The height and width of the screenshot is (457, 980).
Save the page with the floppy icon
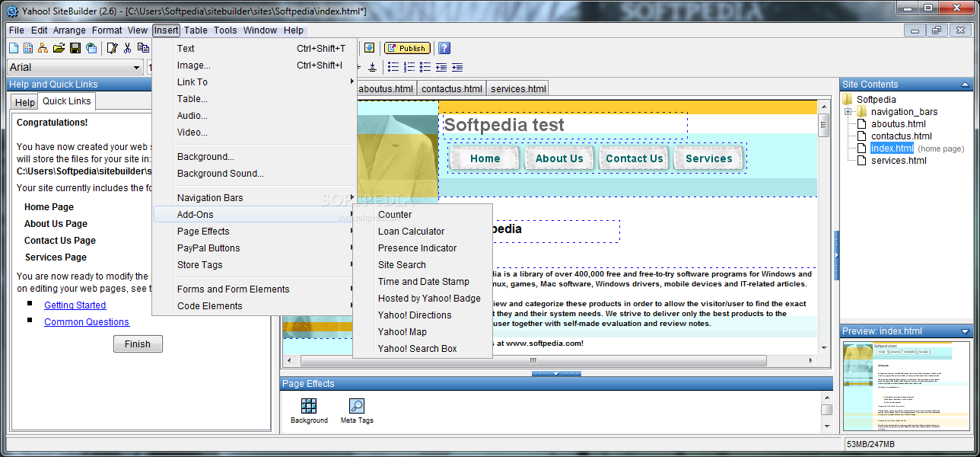click(75, 48)
